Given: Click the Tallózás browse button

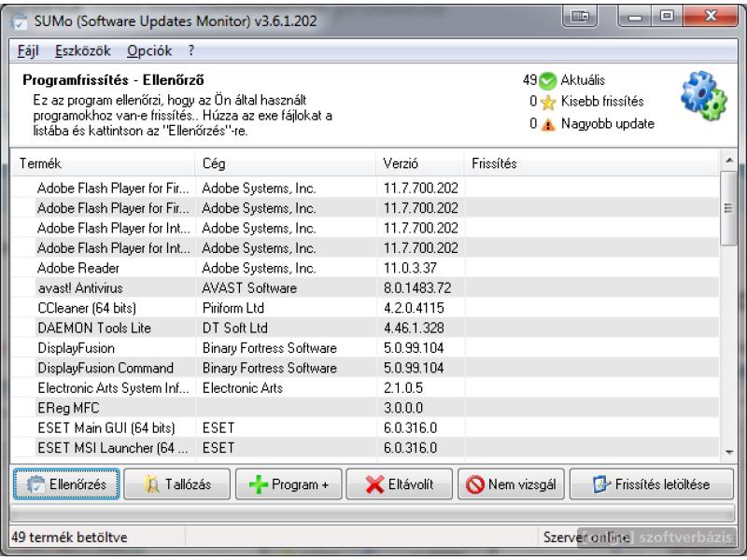Looking at the screenshot, I should coord(177,484).
